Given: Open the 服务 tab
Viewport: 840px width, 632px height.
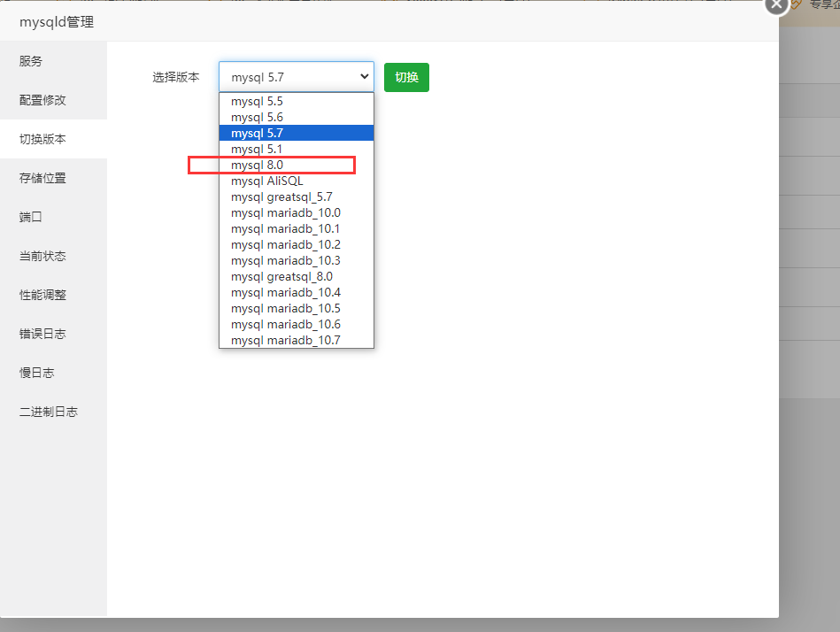Looking at the screenshot, I should point(54,61).
